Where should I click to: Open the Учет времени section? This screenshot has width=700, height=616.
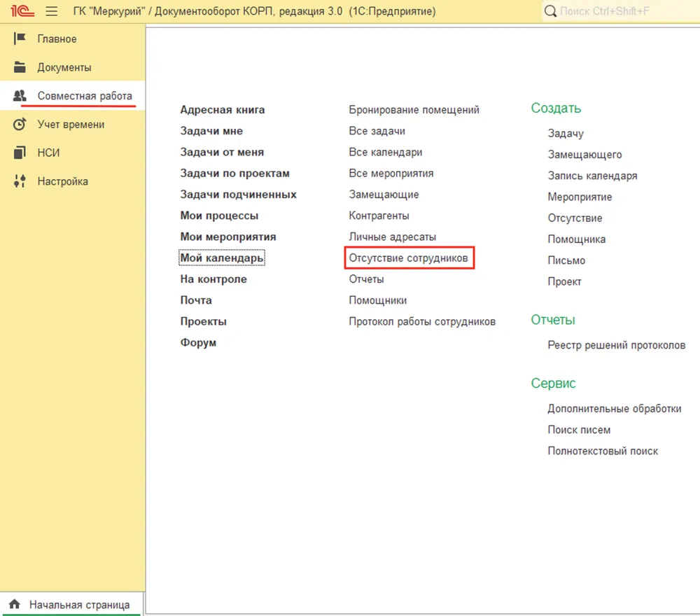coord(71,125)
